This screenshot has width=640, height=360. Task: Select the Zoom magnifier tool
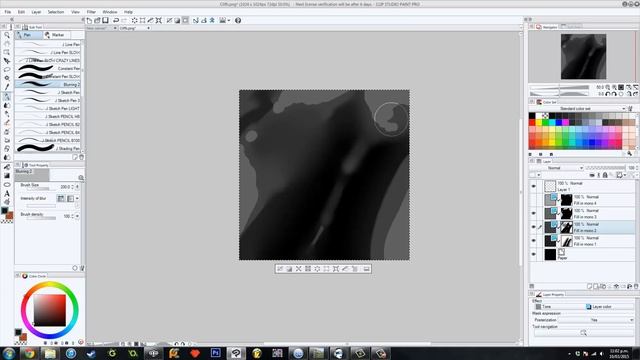(x=7, y=35)
